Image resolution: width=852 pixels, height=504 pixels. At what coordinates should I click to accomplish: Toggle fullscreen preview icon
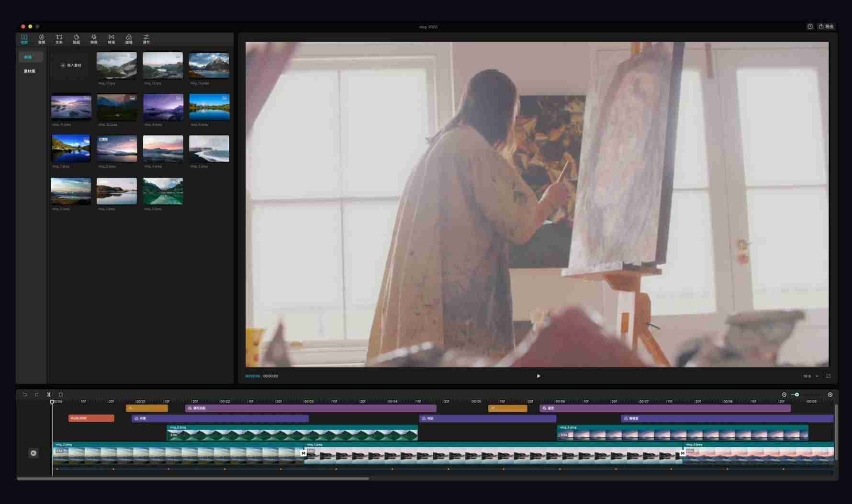click(828, 376)
